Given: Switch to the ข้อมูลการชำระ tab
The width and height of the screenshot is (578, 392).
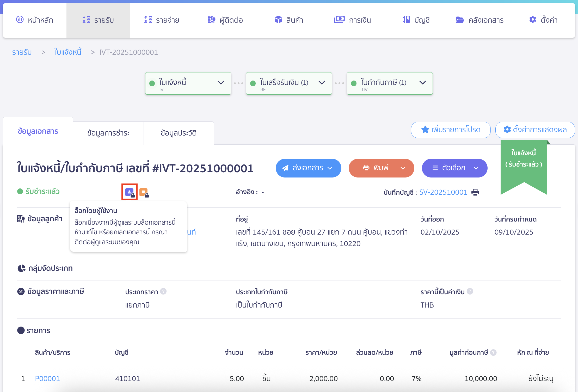Looking at the screenshot, I should coord(108,133).
